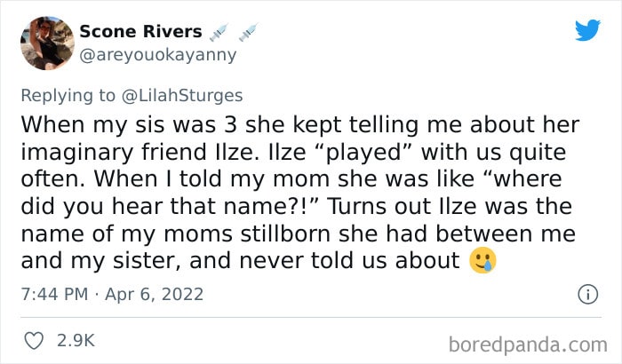View the 2.9K likes count

tap(76, 341)
